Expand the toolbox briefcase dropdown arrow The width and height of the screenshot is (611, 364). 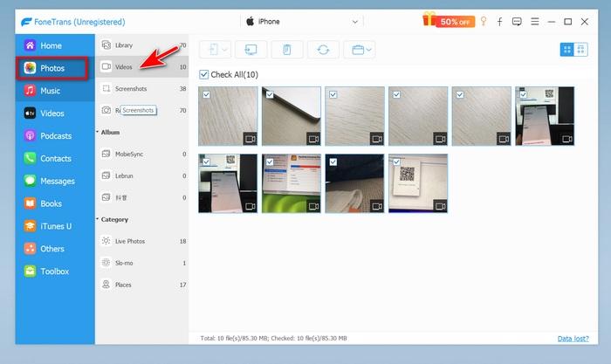pyautogui.click(x=369, y=50)
